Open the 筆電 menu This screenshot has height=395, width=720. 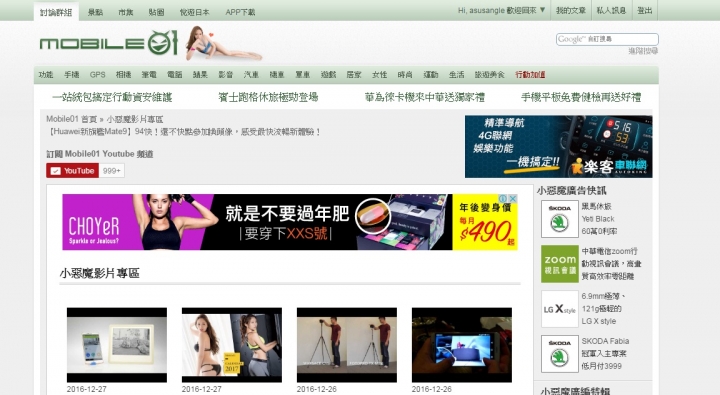(x=149, y=74)
